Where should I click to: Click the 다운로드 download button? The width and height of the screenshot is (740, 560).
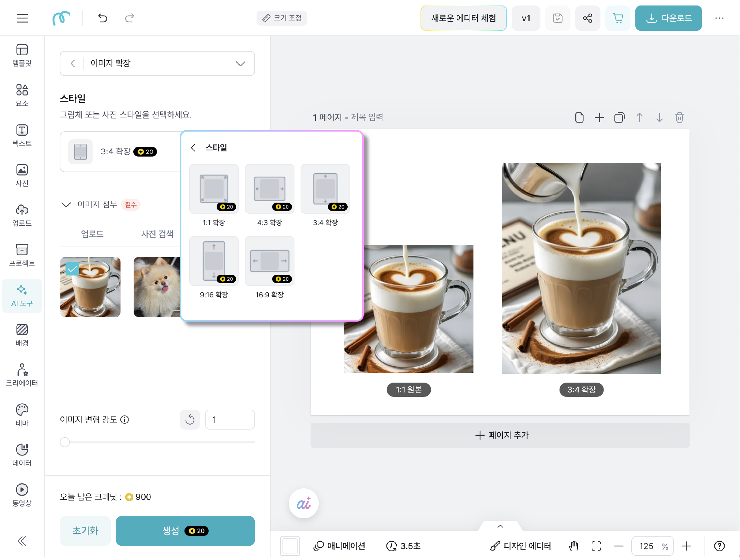(669, 18)
